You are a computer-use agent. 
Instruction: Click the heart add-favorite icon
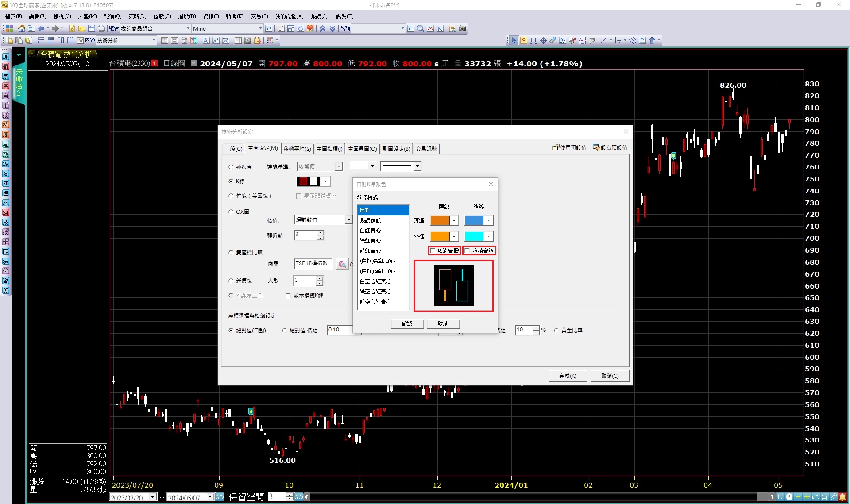click(310, 28)
